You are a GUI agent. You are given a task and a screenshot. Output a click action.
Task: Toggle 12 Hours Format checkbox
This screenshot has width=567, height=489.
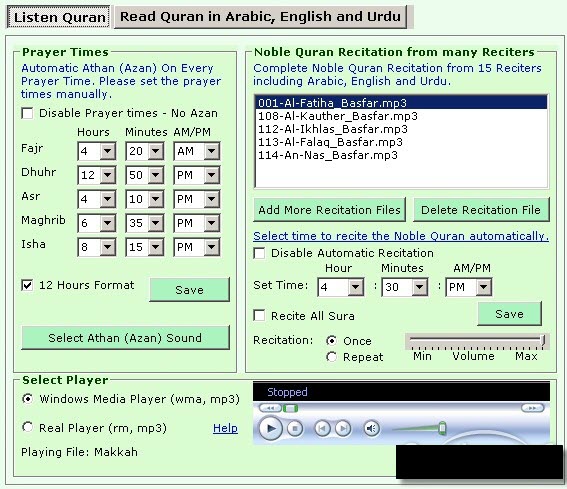tap(27, 285)
